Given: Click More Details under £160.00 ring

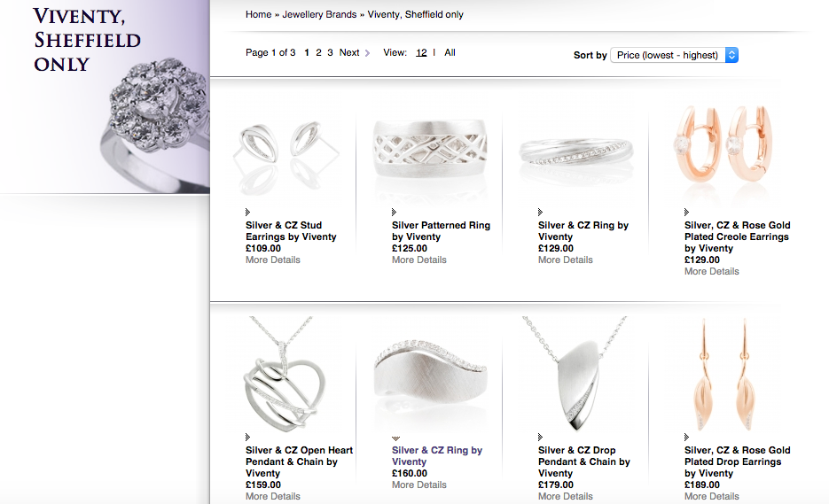Looking at the screenshot, I should tap(419, 485).
